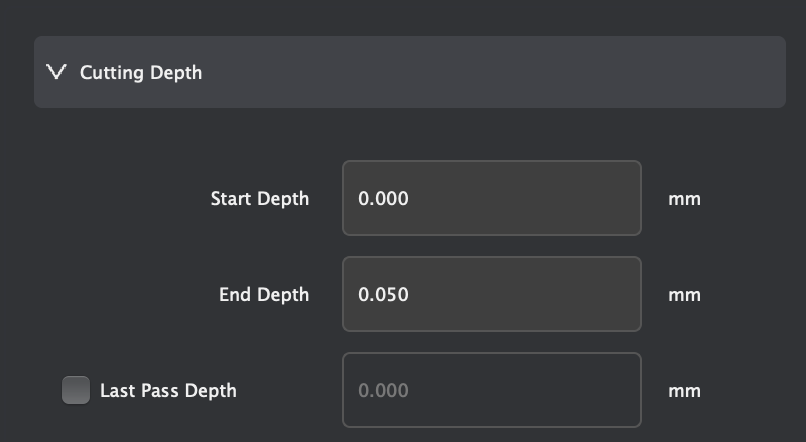Click the mm unit beside End Depth
The width and height of the screenshot is (806, 442).
tap(684, 294)
